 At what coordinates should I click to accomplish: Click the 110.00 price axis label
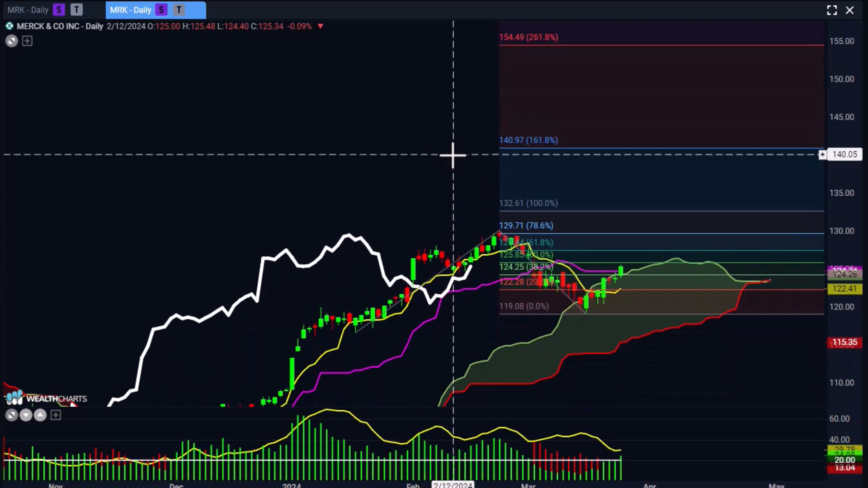(841, 383)
